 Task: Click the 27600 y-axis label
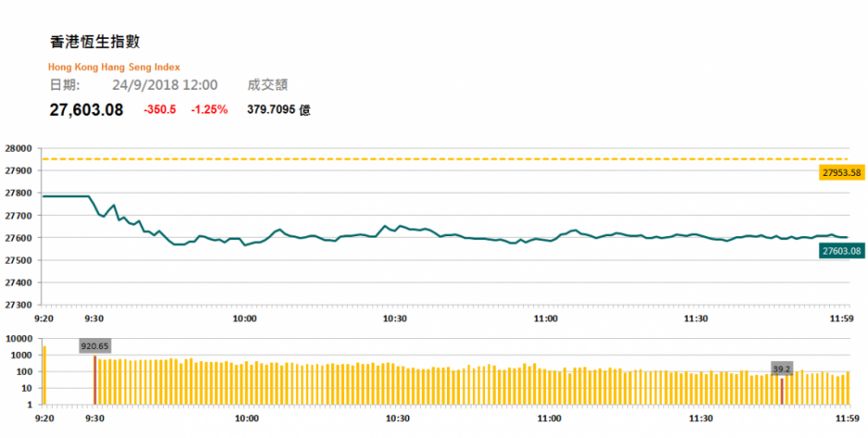[x=19, y=238]
